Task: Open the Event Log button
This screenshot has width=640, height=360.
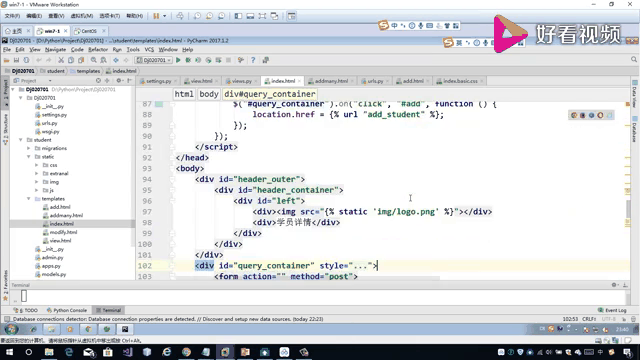Action: pos(612,310)
